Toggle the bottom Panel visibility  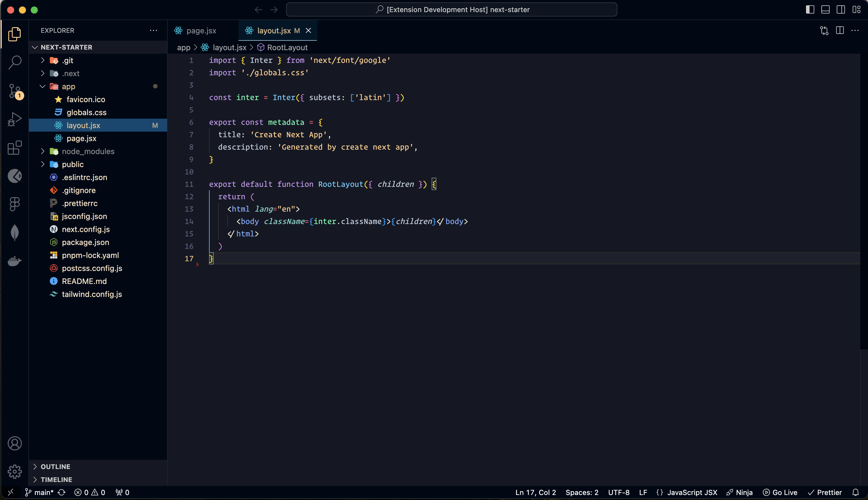[825, 10]
